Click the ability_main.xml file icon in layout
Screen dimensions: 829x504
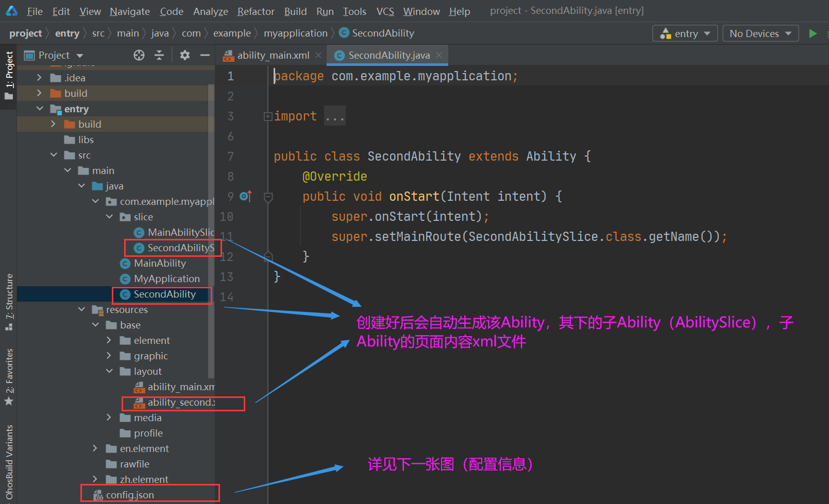(139, 387)
